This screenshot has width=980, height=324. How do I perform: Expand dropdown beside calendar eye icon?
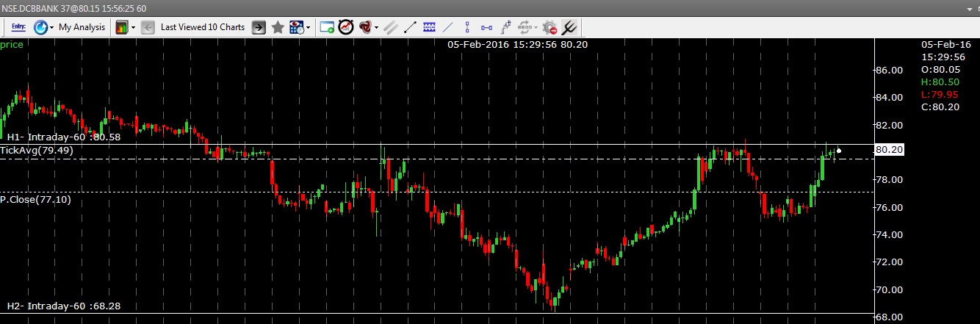click(x=309, y=28)
